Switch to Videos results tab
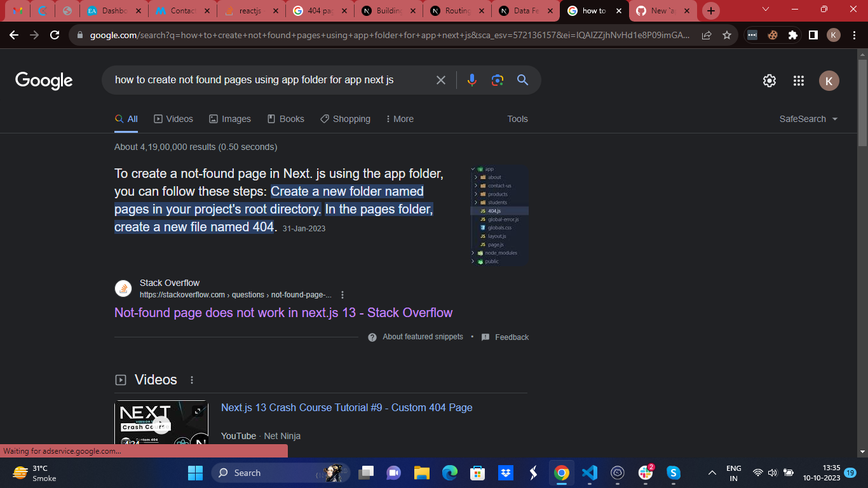 coord(173,119)
